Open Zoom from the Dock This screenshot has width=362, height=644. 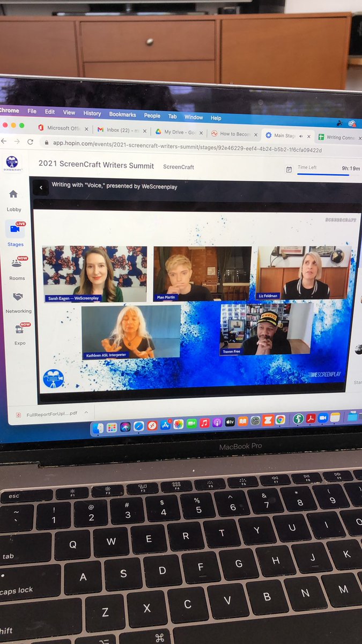[323, 418]
